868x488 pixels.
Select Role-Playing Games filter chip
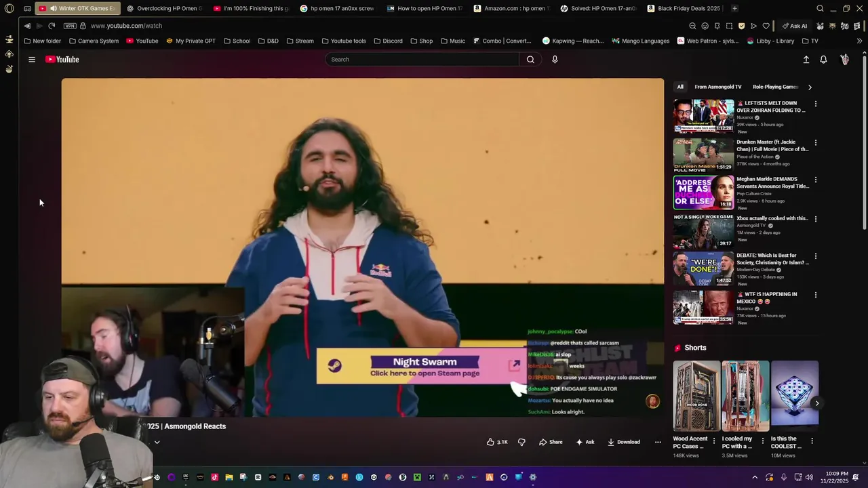click(x=776, y=87)
